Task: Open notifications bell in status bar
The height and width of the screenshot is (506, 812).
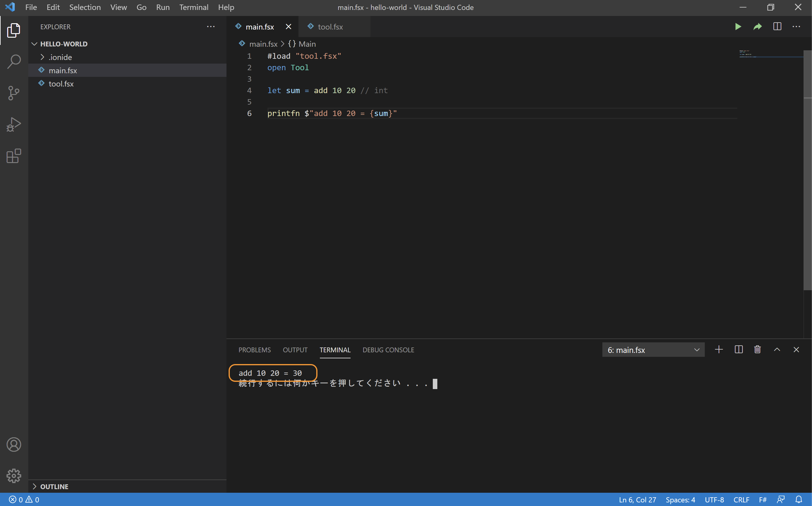Action: click(799, 500)
